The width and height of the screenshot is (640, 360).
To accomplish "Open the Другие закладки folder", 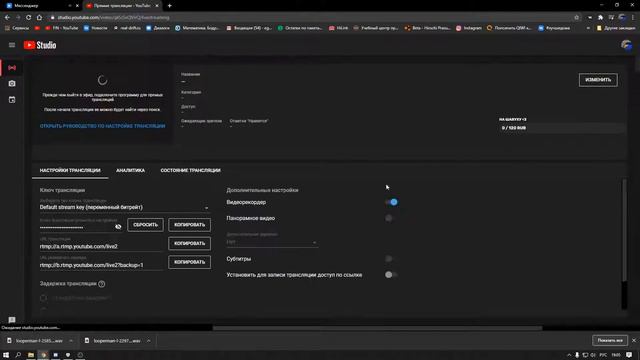I will (616, 28).
